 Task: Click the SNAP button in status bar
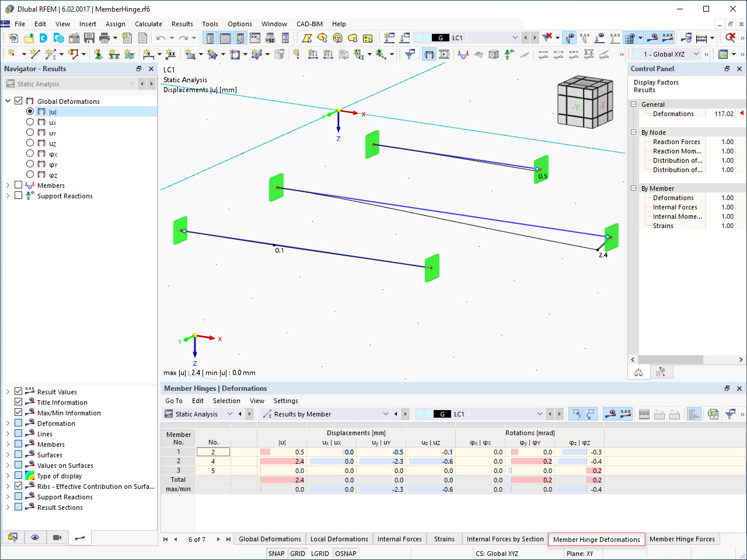(x=276, y=553)
